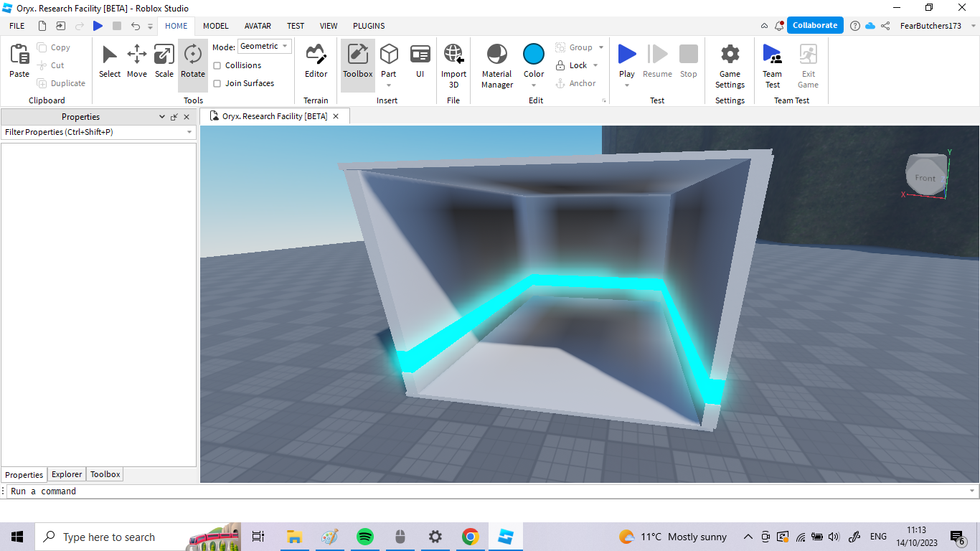Viewport: 980px width, 551px height.
Task: Open notifications bell icon
Action: 779,26
